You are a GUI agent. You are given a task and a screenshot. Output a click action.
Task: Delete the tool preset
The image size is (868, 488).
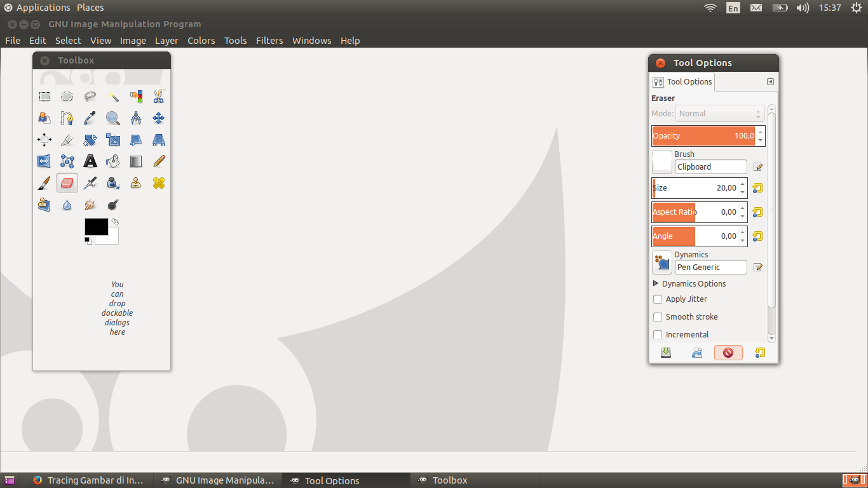[x=728, y=353]
